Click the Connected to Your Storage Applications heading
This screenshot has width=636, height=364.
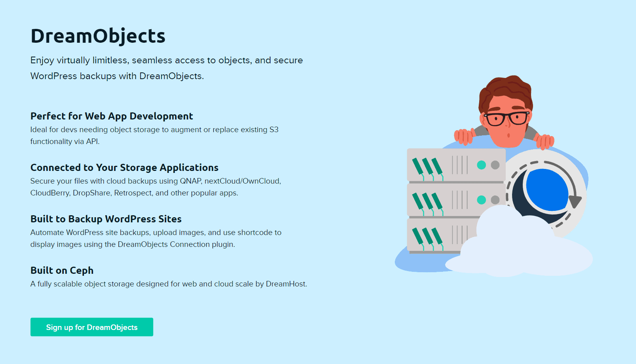[x=124, y=167]
